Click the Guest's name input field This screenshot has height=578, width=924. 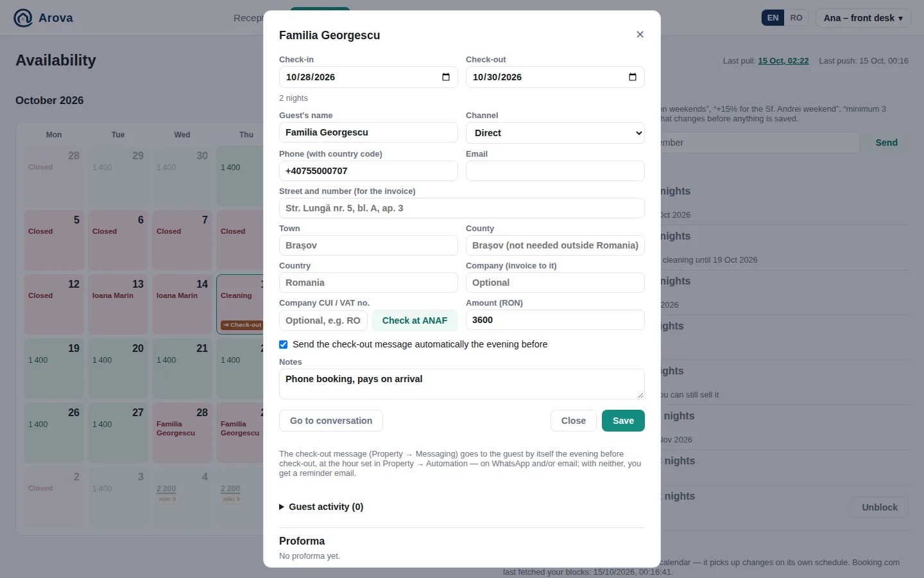tap(368, 132)
